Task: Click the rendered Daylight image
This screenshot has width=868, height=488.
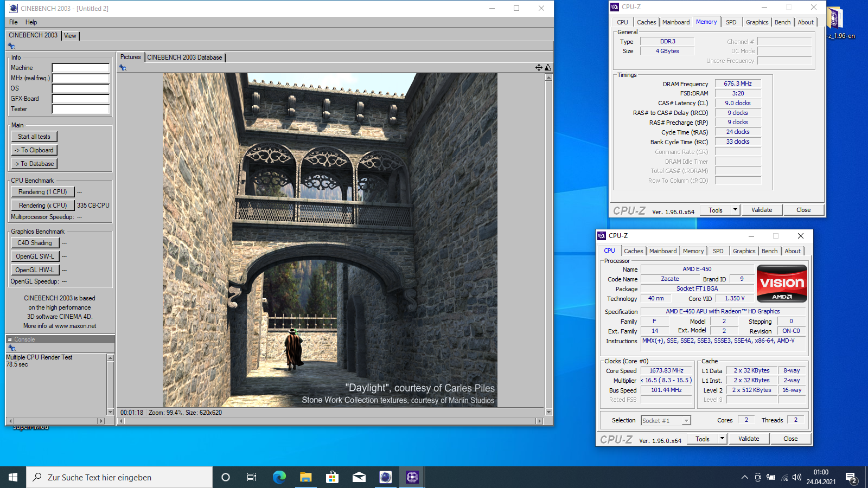Action: [x=330, y=240]
